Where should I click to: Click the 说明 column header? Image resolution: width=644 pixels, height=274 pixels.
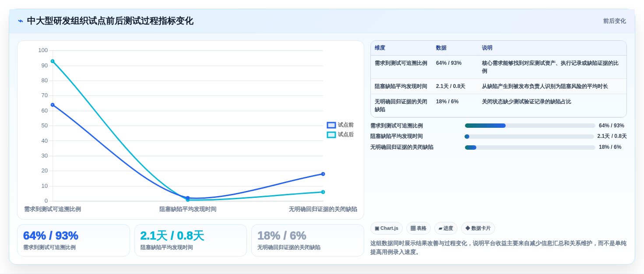[x=487, y=48]
